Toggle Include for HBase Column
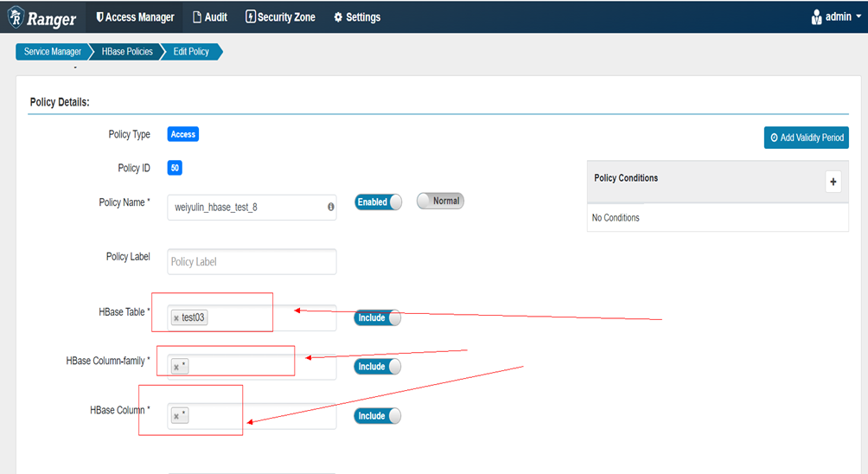The width and height of the screenshot is (868, 474). 377,416
